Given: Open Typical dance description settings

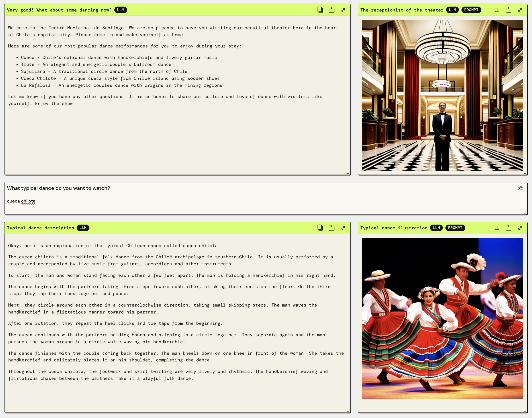Looking at the screenshot, I should 343,228.
